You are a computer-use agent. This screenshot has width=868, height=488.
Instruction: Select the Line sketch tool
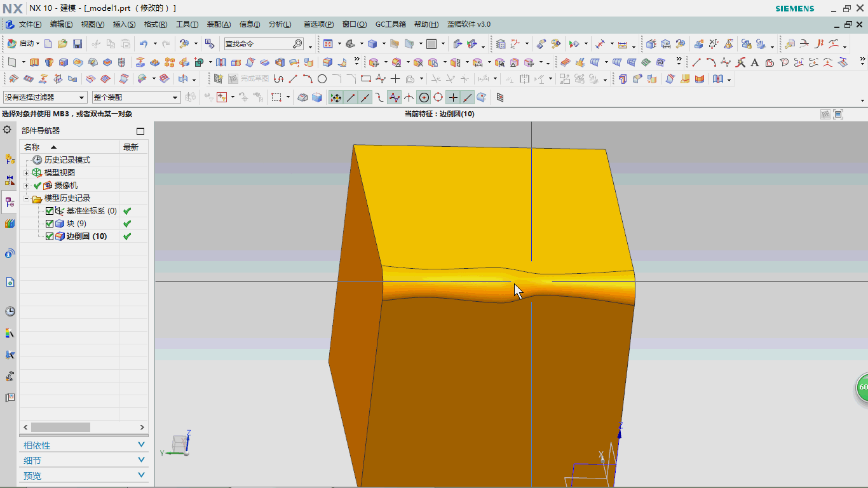tap(293, 79)
